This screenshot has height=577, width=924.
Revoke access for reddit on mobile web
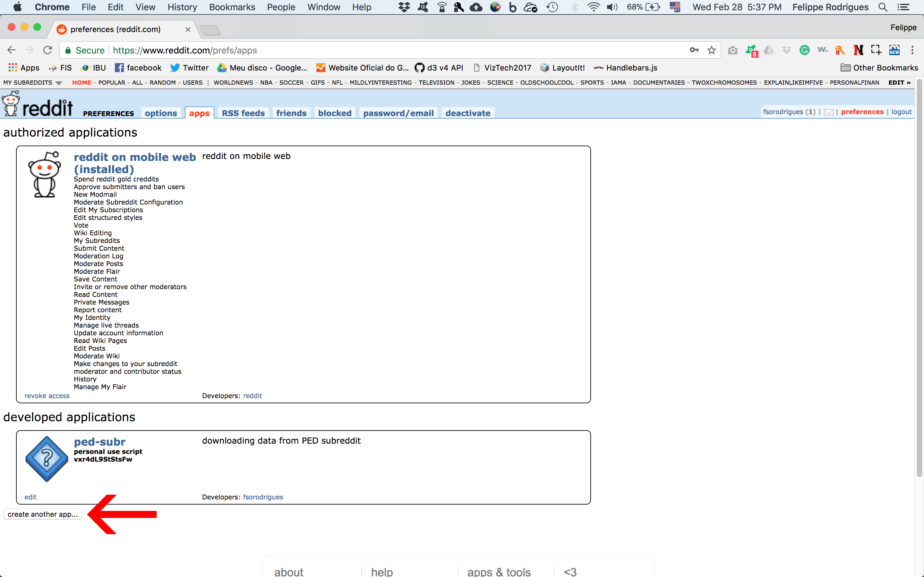[47, 396]
